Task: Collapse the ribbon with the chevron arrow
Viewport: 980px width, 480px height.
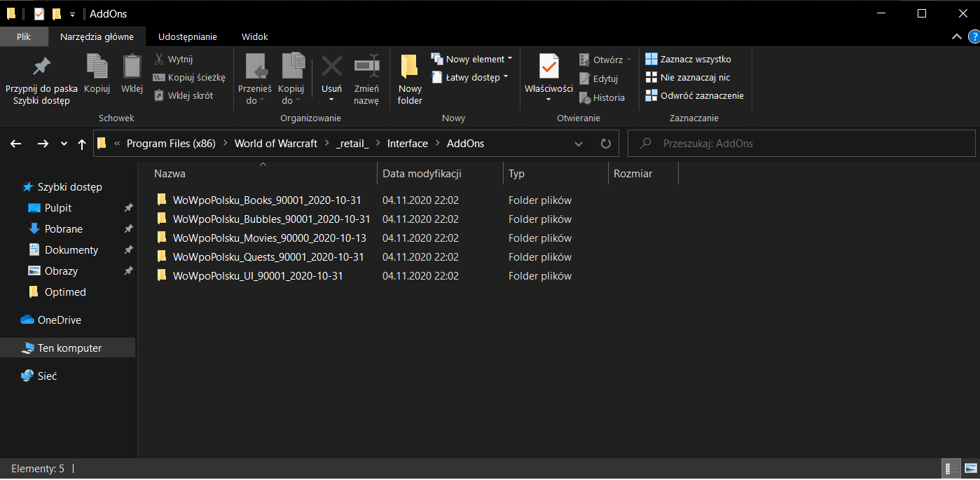Action: tap(957, 36)
